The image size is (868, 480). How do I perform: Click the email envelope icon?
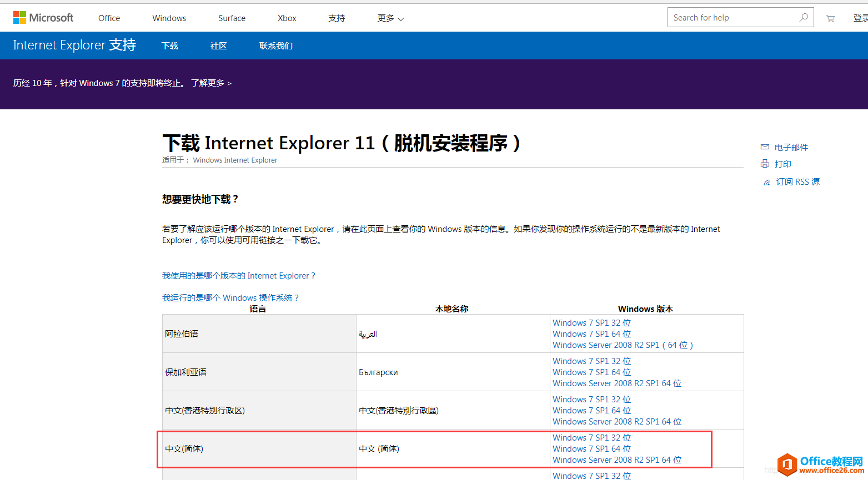(765, 147)
